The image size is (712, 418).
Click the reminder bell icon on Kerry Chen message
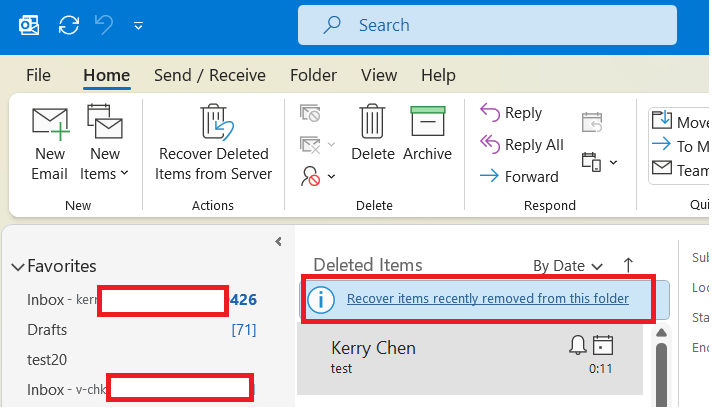(578, 345)
